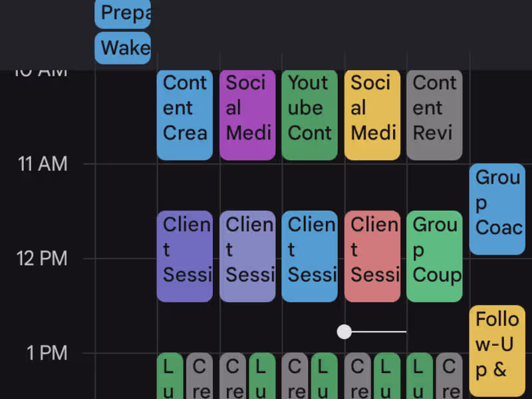Click the current time indicator dot

[344, 331]
